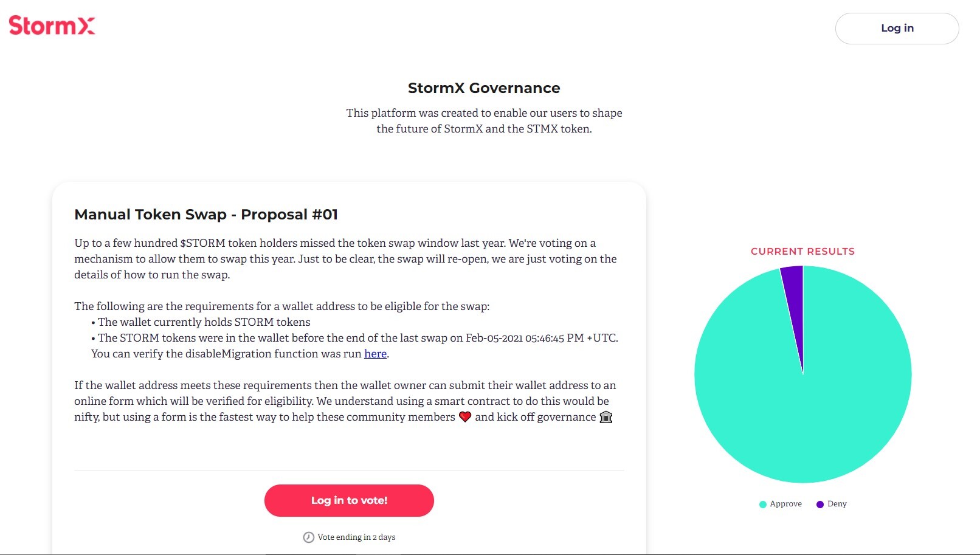Toggle the Approve series visibility in the chart
The image size is (980, 555).
(781, 503)
